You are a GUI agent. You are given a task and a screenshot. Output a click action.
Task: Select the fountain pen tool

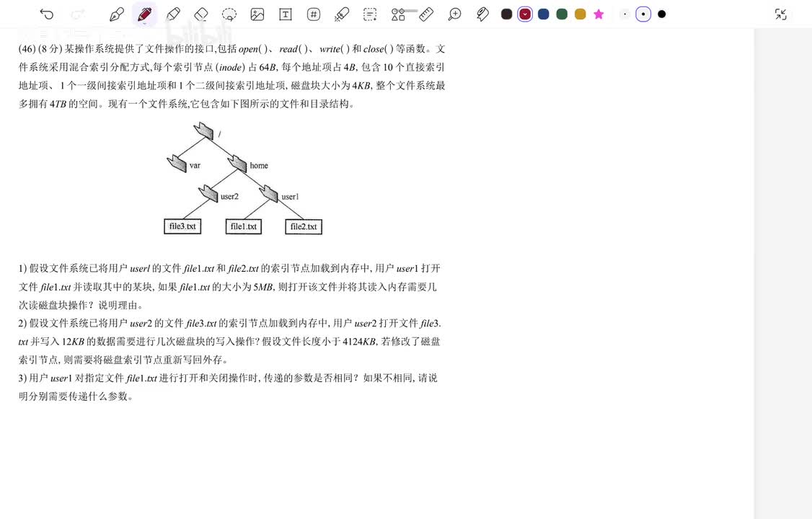click(117, 14)
